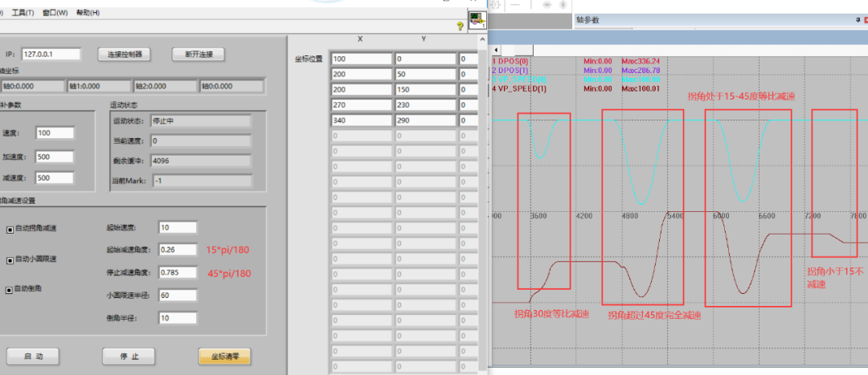Select the 加速度 input field
The image size is (868, 375).
[x=55, y=157]
